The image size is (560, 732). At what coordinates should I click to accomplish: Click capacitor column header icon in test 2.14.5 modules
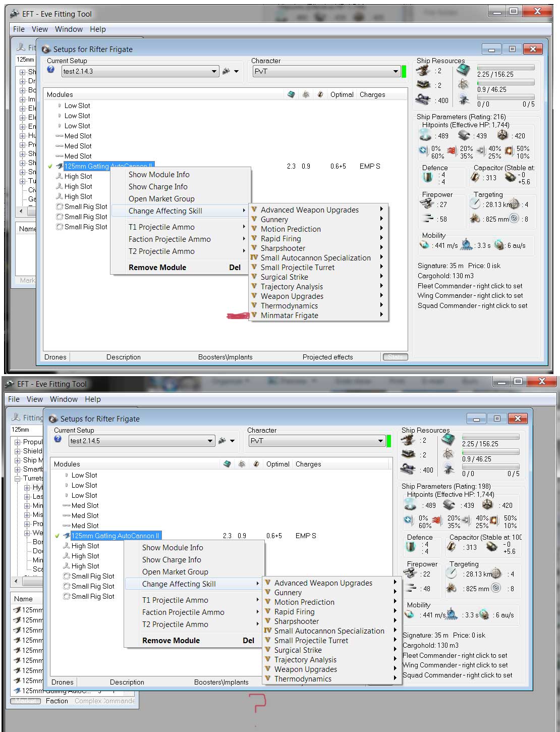pos(256,464)
